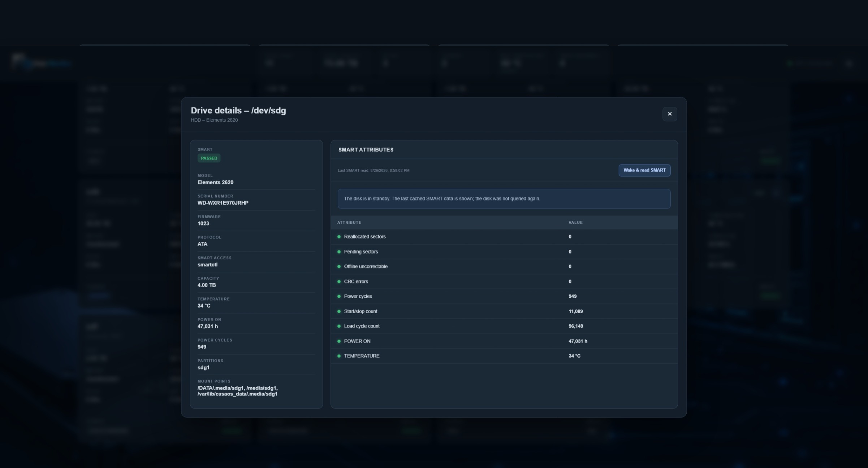Click the Pending sectors green status dot
This screenshot has height=468, width=868.
[339, 252]
